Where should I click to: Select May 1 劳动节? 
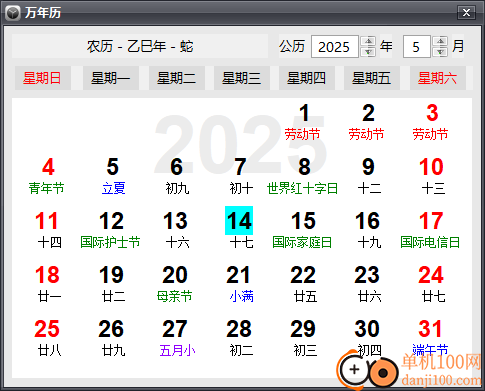point(303,122)
